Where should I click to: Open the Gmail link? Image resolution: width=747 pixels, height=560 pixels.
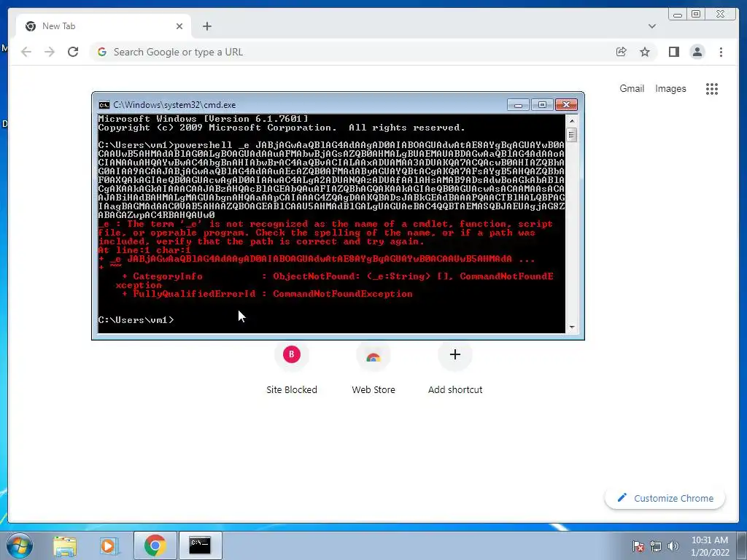point(632,88)
